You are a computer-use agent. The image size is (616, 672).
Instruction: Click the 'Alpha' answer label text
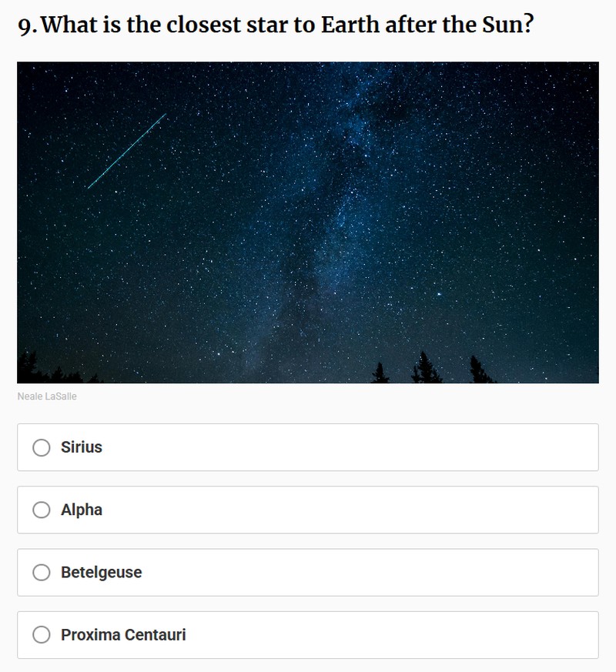(x=82, y=510)
